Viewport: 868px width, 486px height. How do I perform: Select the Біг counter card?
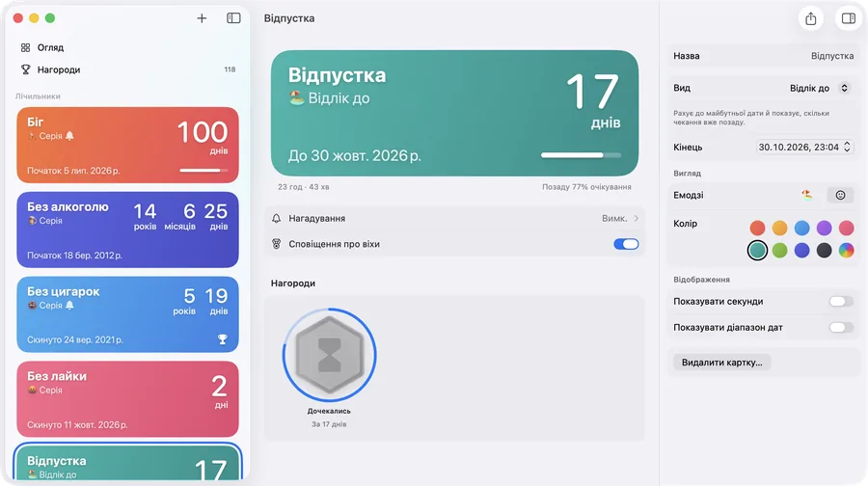coord(127,145)
